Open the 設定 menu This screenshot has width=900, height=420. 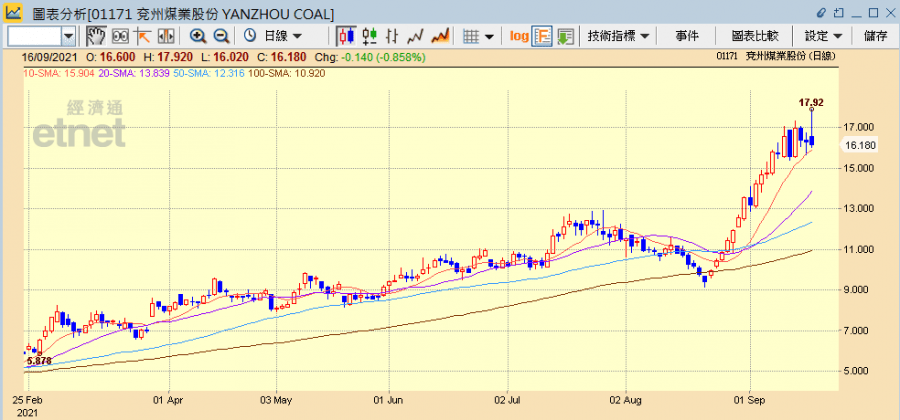tap(824, 35)
